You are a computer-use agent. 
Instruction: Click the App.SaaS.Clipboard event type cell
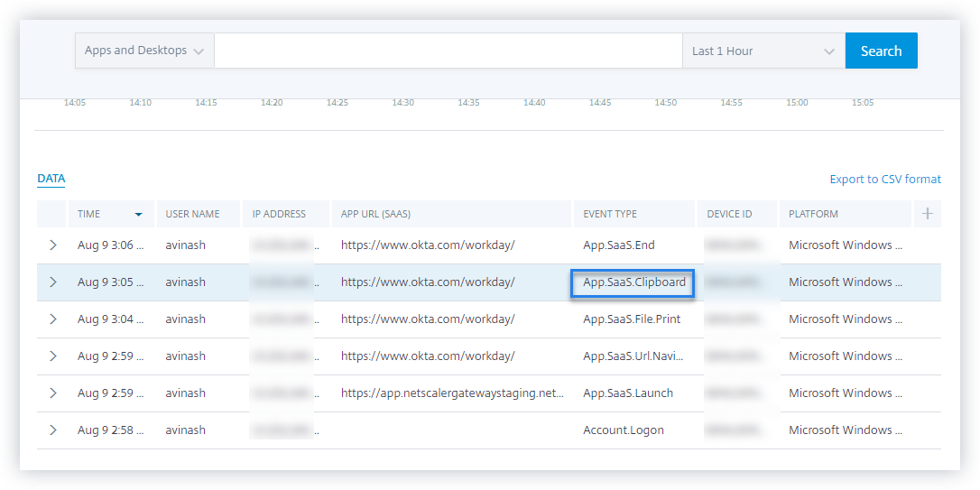pos(633,282)
